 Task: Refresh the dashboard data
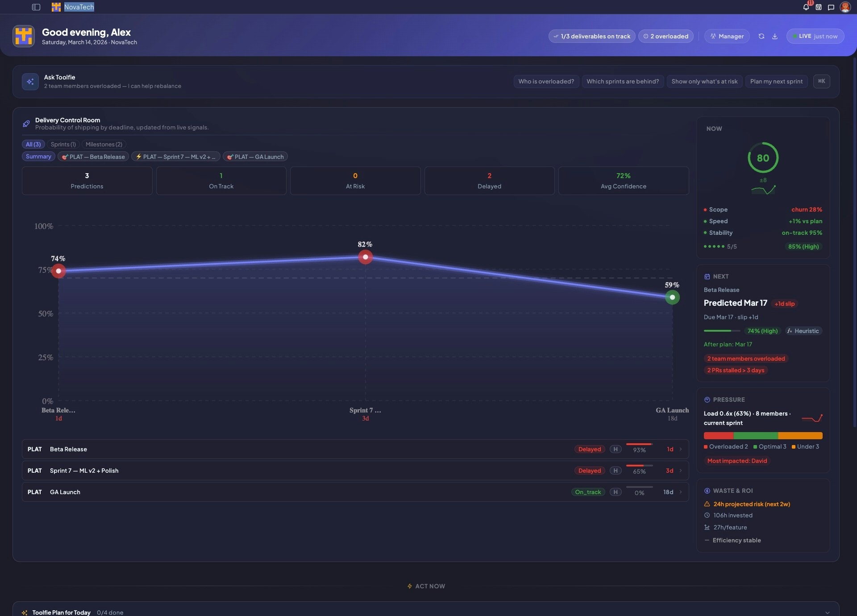(761, 36)
